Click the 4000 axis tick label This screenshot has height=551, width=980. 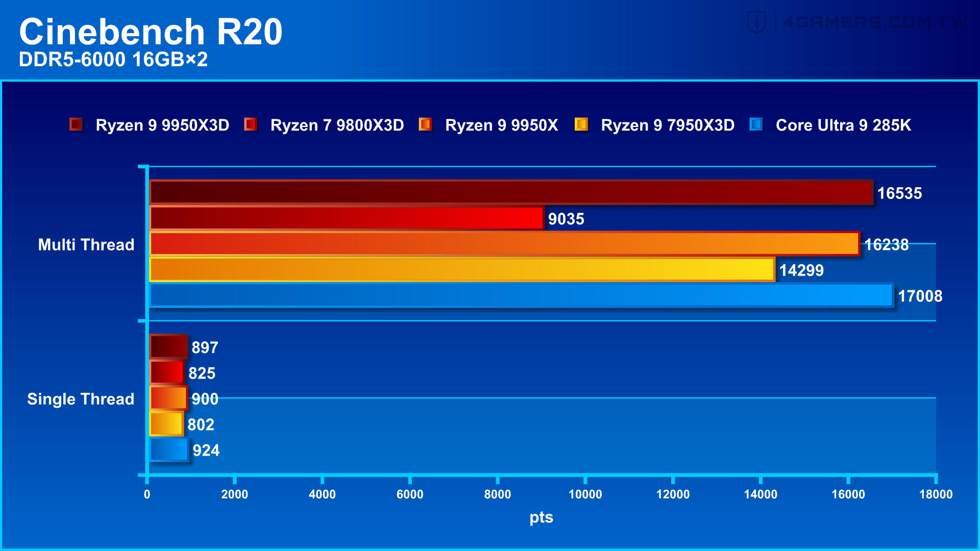point(322,494)
